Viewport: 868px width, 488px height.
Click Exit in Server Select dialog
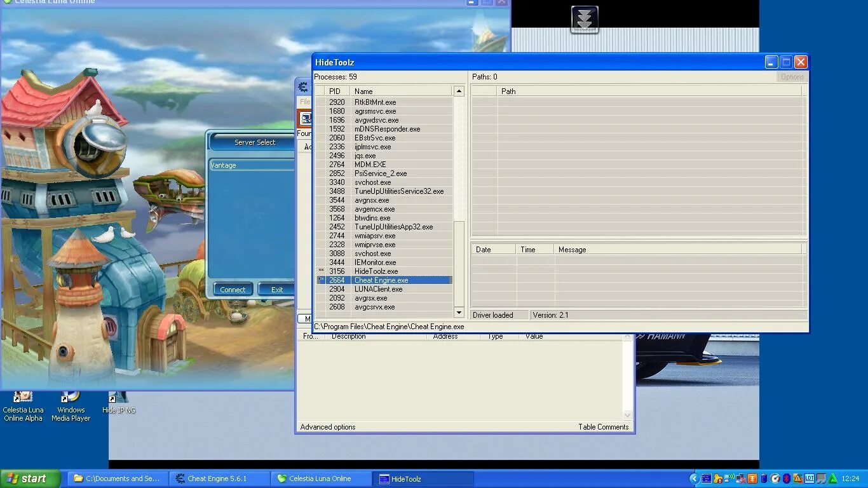(x=277, y=289)
